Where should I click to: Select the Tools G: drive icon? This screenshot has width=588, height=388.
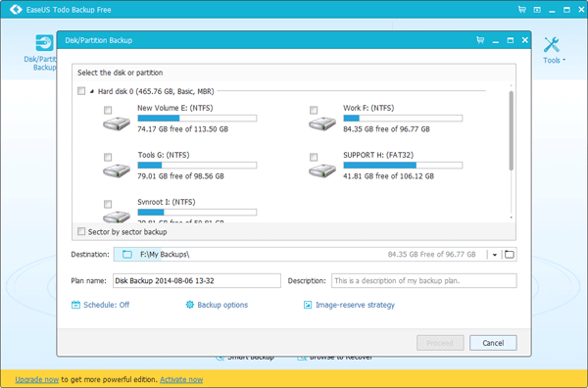tap(117, 170)
